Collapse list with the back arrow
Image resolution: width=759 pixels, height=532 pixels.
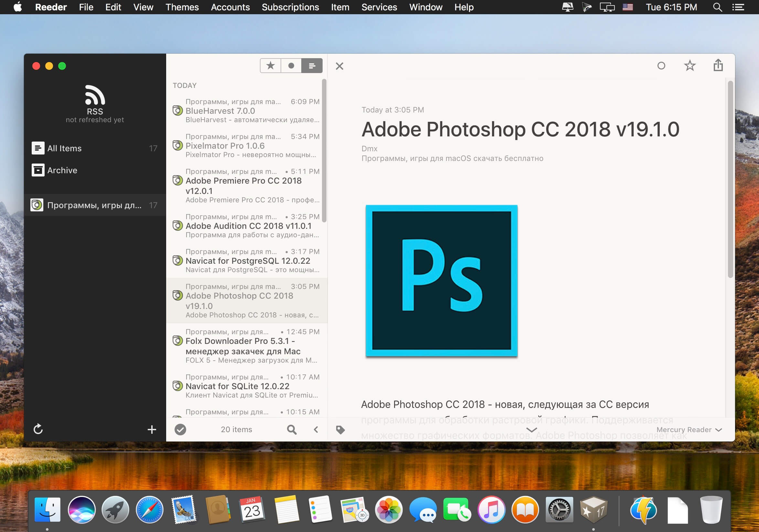click(316, 430)
